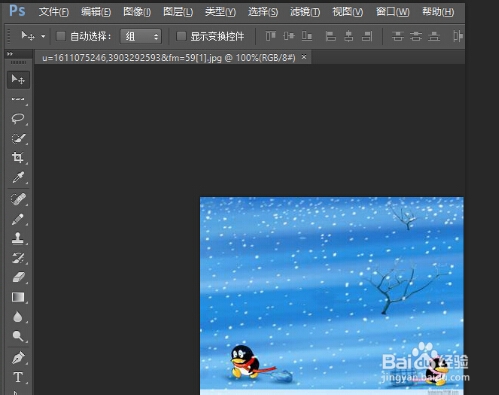
Task: Click distribute bottom edges icon
Action: click(434, 36)
